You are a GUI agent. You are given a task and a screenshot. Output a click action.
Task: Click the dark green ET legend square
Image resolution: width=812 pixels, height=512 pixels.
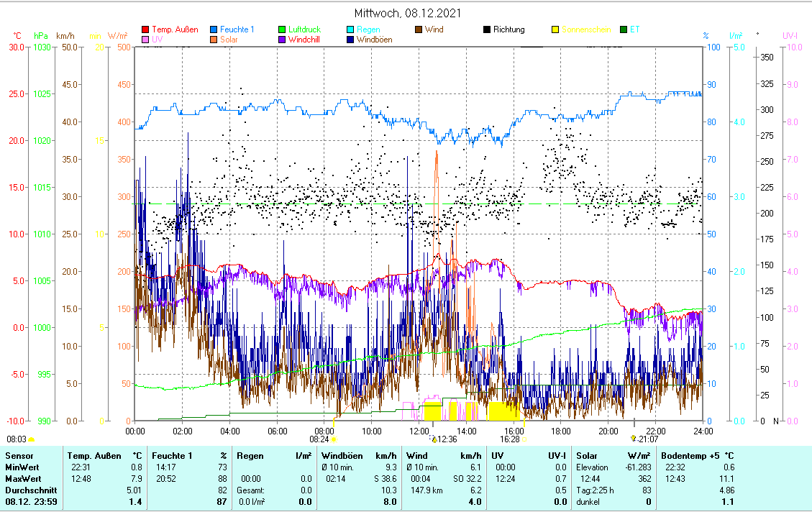(x=624, y=30)
